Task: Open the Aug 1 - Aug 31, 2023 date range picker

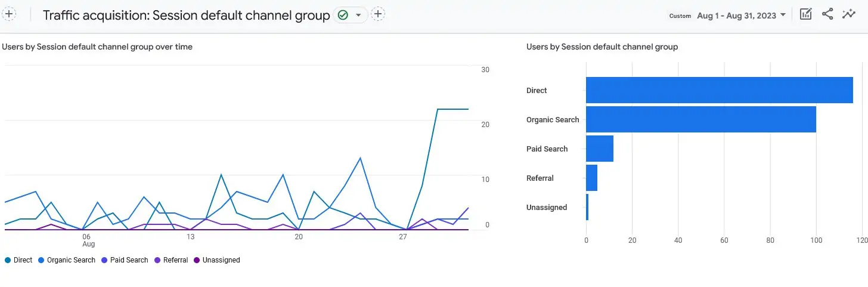Action: click(x=741, y=16)
